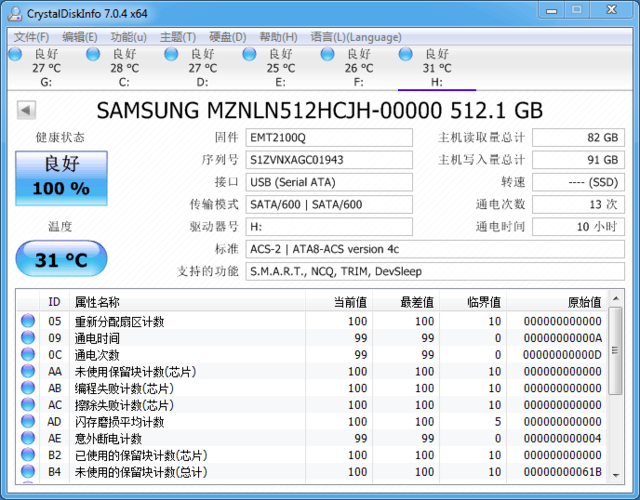This screenshot has width=640, height=500.
Task: Select the 闪存磨损平均计数 attribute row
Action: pos(312,422)
